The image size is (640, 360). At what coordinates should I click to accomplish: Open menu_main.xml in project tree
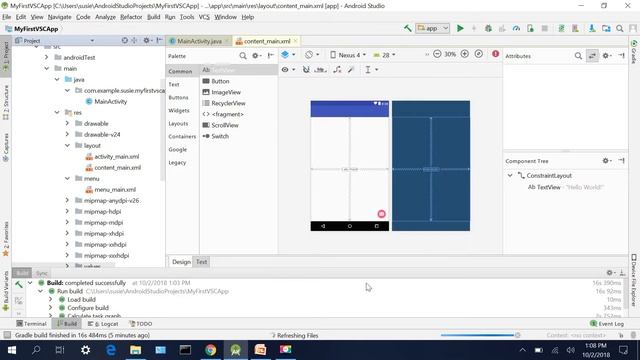coord(111,189)
